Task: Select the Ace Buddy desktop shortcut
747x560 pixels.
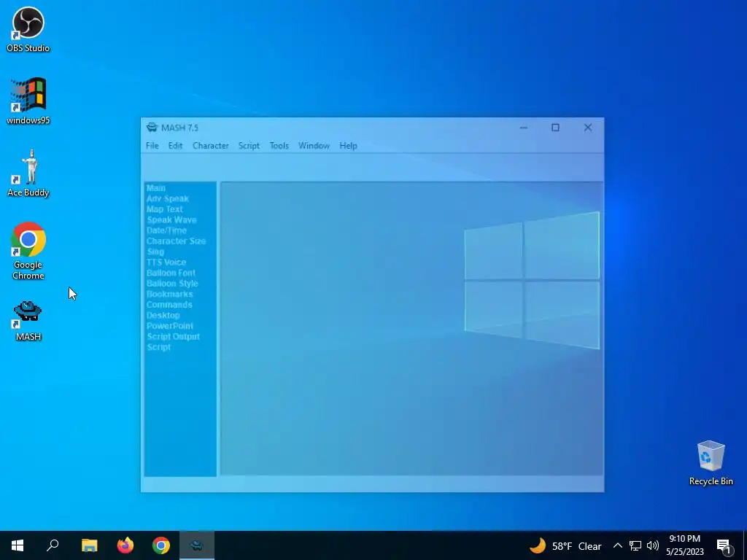Action: pyautogui.click(x=28, y=174)
